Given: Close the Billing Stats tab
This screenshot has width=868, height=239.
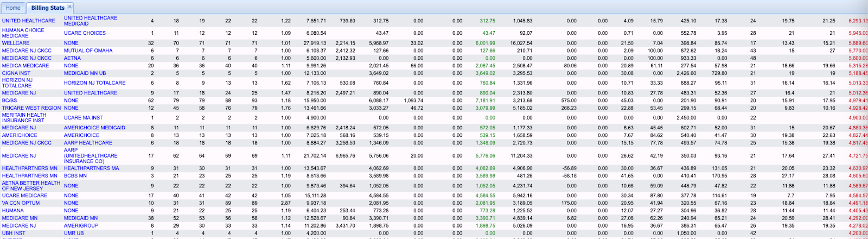Looking at the screenshot, I should point(69,7).
